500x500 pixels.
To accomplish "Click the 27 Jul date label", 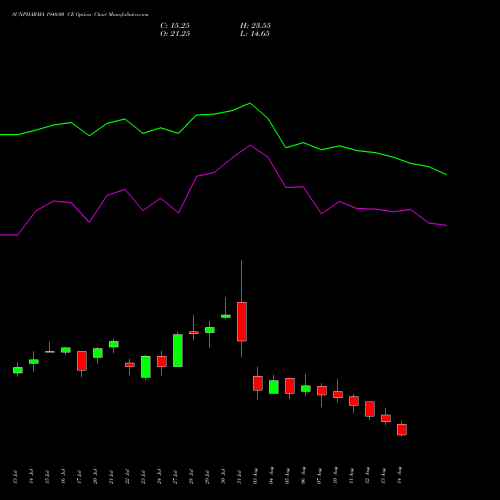I will 175,477.
